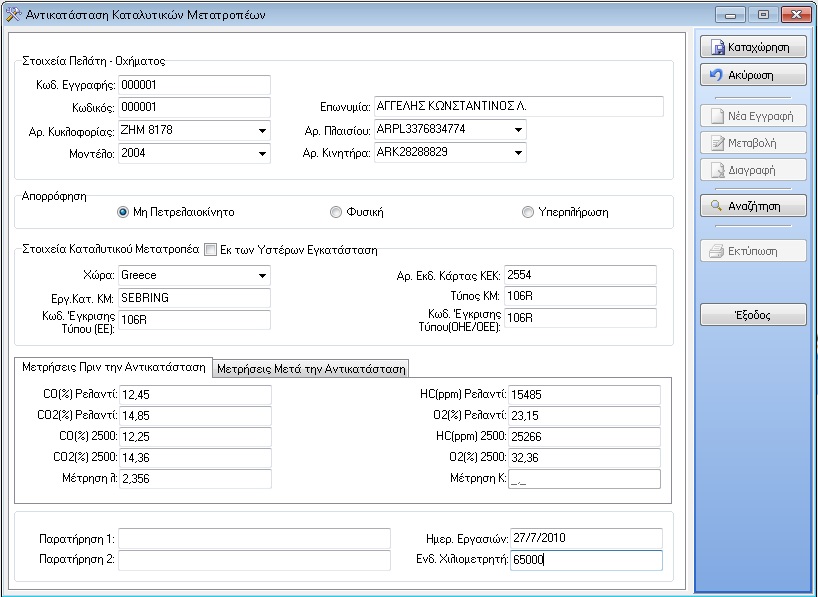Click the Νέα Εγγραφή button
The image size is (818, 597).
[753, 116]
